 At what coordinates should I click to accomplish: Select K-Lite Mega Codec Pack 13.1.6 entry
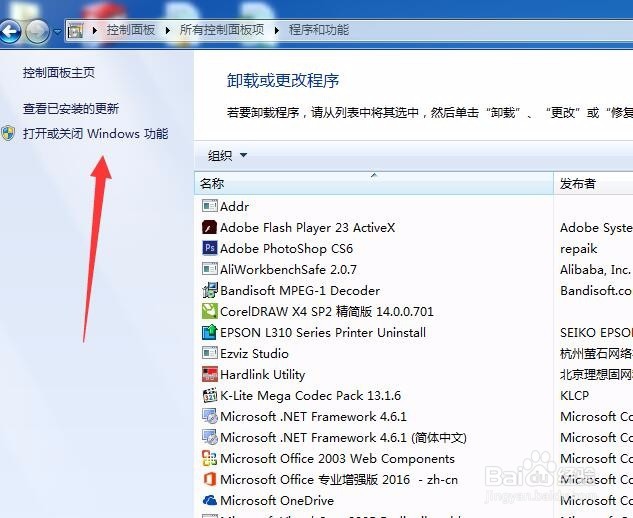(x=310, y=395)
